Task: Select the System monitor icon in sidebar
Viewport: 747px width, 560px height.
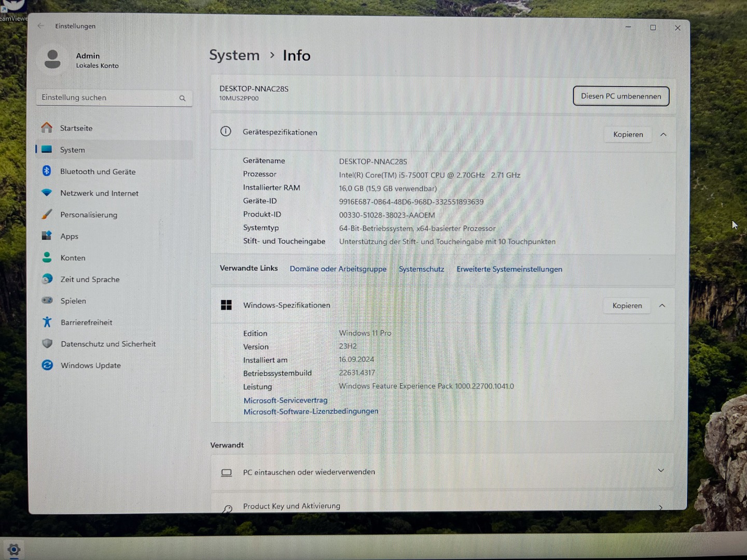Action: pyautogui.click(x=47, y=149)
